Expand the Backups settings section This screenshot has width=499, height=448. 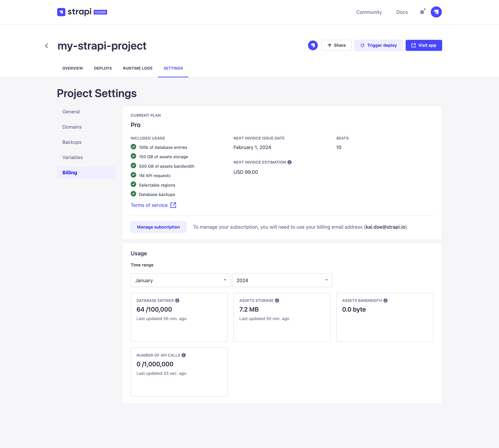coord(72,142)
